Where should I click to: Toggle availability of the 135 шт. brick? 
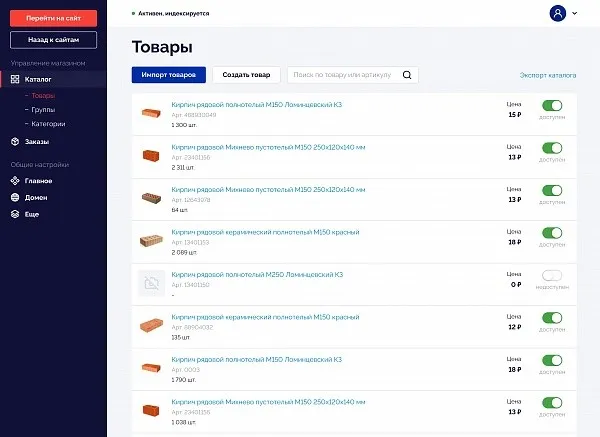[x=552, y=318]
